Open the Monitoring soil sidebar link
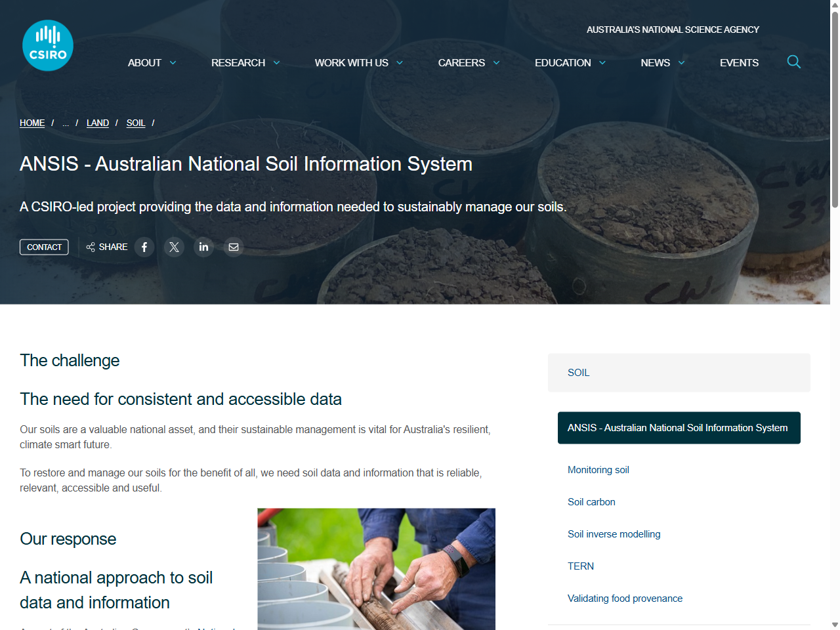The width and height of the screenshot is (840, 630). point(598,470)
